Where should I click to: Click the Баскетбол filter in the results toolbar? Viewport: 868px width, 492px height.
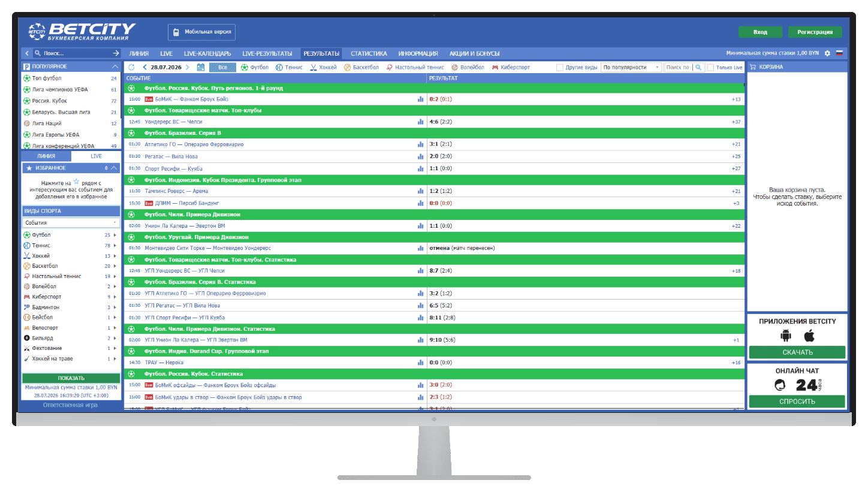361,68
